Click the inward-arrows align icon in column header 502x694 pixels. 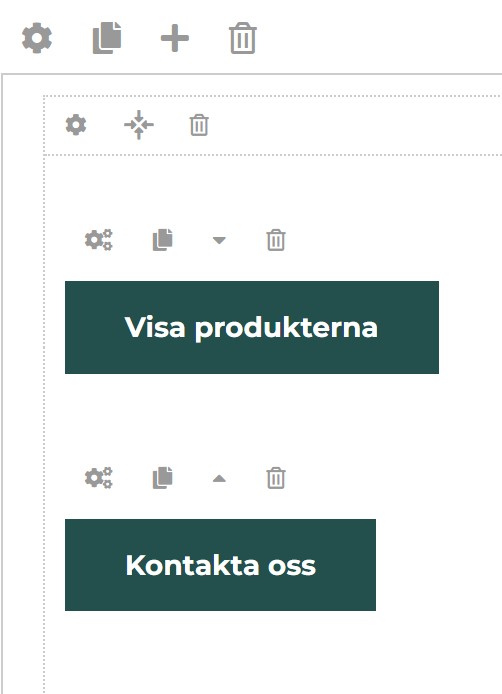coord(139,125)
